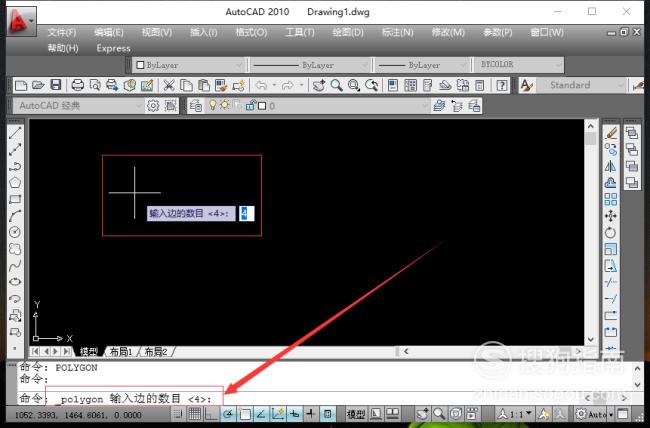
Task: Switch to the 布局2 layout tab
Action: pos(155,352)
